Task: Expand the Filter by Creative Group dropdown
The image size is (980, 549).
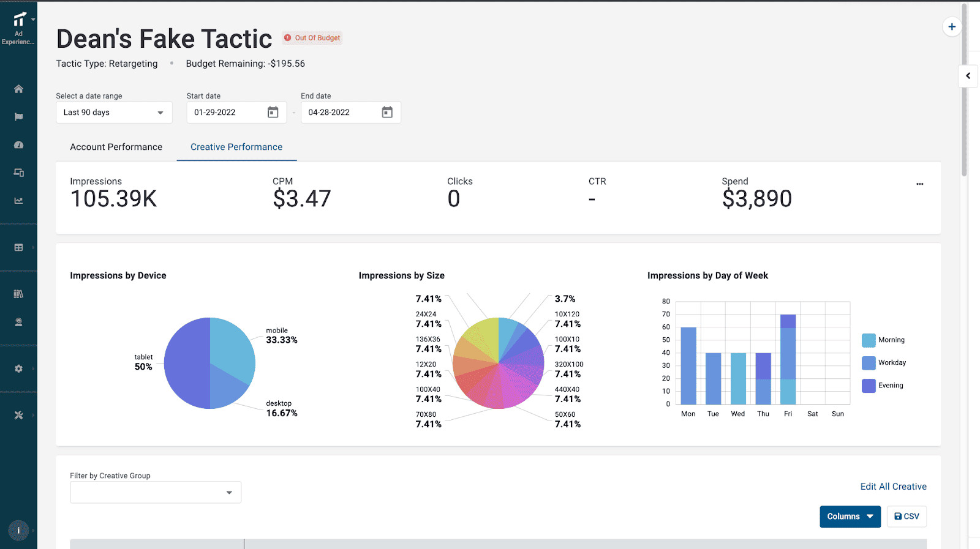Action: [x=156, y=492]
